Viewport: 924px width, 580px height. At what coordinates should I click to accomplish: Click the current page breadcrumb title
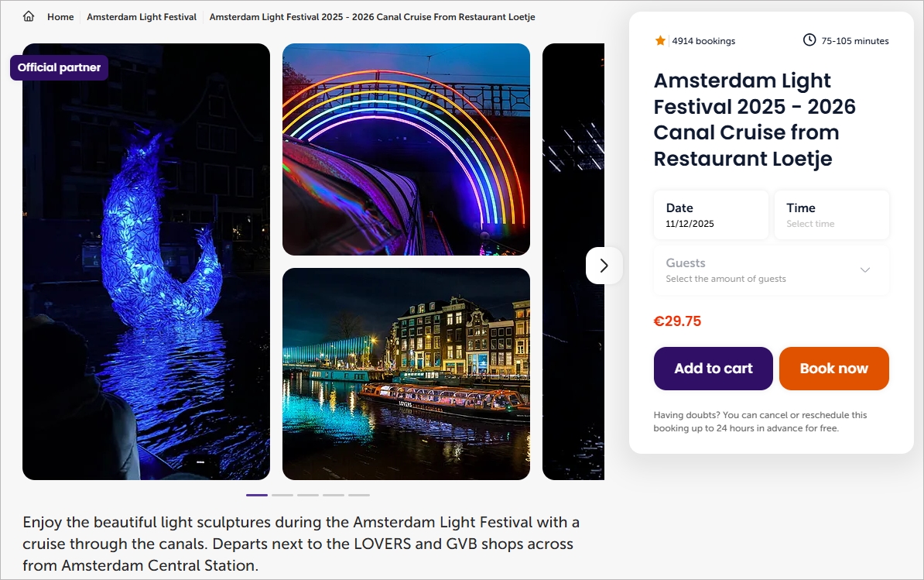372,17
